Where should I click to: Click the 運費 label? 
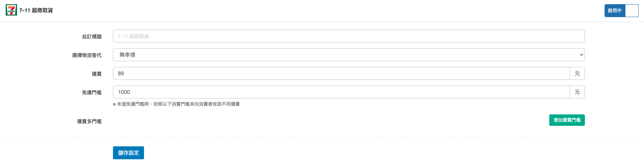pyautogui.click(x=97, y=74)
